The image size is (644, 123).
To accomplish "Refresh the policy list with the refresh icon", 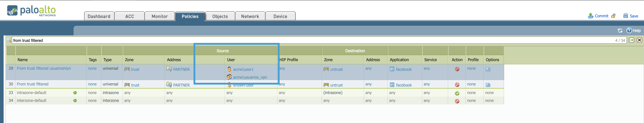I will pos(620,31).
